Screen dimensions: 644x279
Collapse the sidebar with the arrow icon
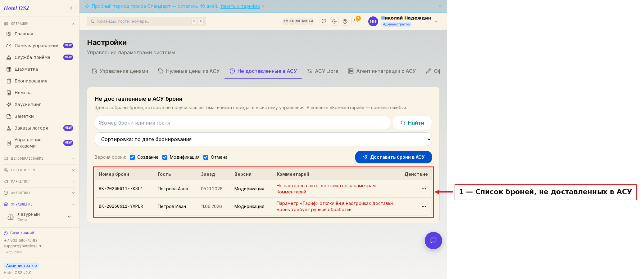[71, 8]
